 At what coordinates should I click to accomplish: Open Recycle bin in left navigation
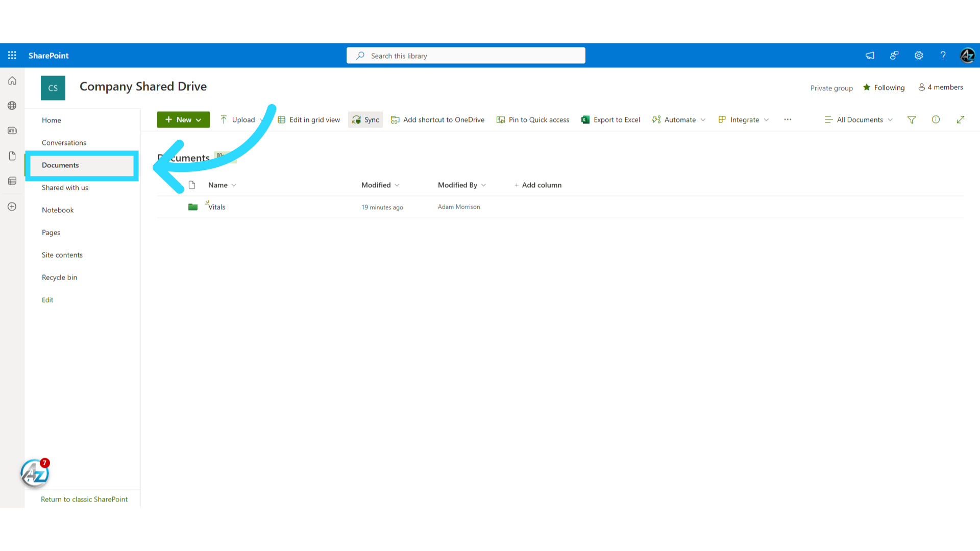59,278
